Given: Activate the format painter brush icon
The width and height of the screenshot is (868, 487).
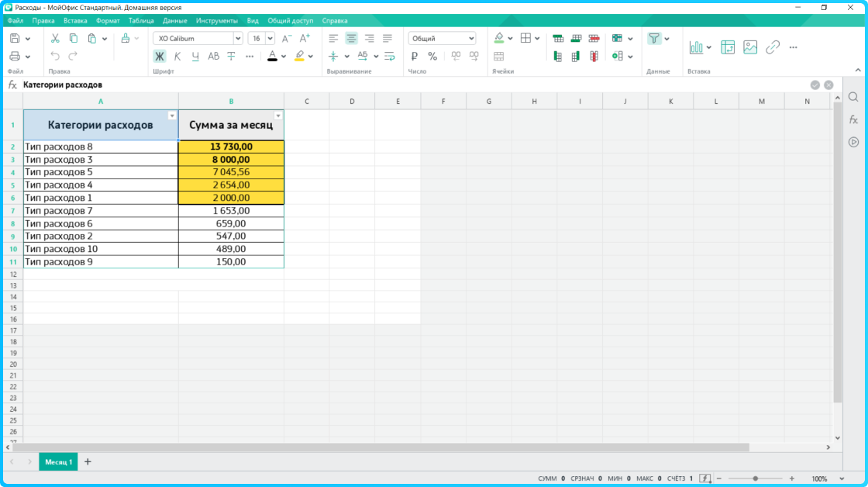Looking at the screenshot, I should click(125, 38).
